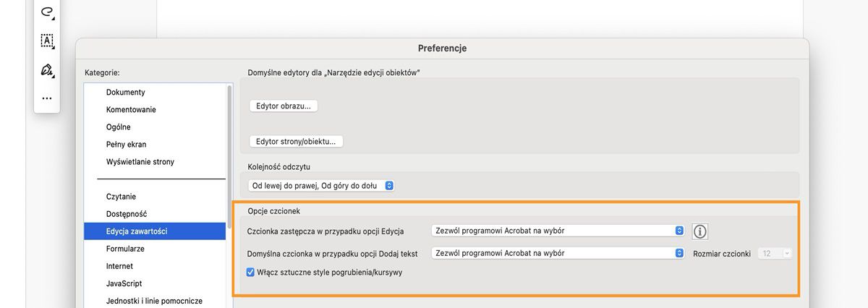Toggle Włącz sztuczne style pogrubienia/kursywy checkbox
Screen dimensions: 868x308
[250, 273]
